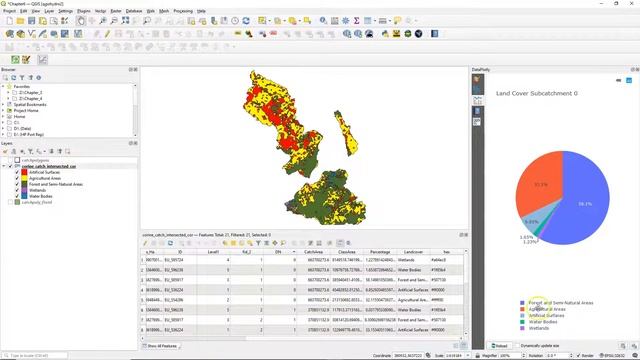Image resolution: width=640 pixels, height=360 pixels.
Task: Sort table by the Landcover column header
Action: tap(413, 252)
